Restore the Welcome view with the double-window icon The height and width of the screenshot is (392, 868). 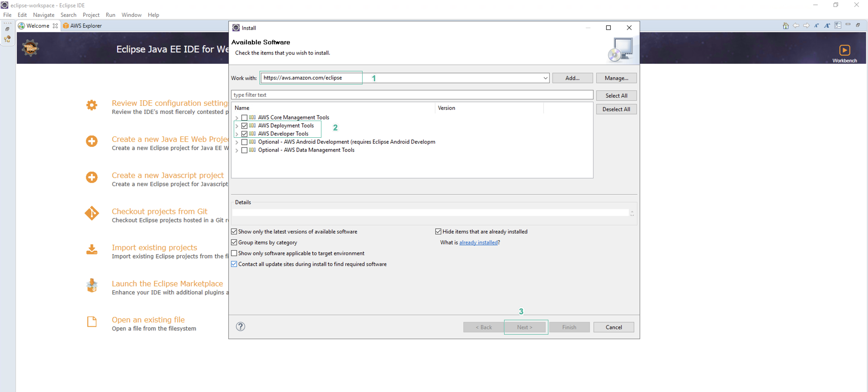point(858,25)
